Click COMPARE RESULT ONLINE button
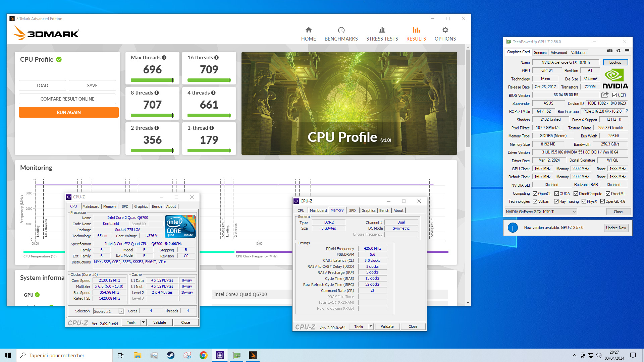Viewport: 644px width, 362px height. tap(67, 99)
